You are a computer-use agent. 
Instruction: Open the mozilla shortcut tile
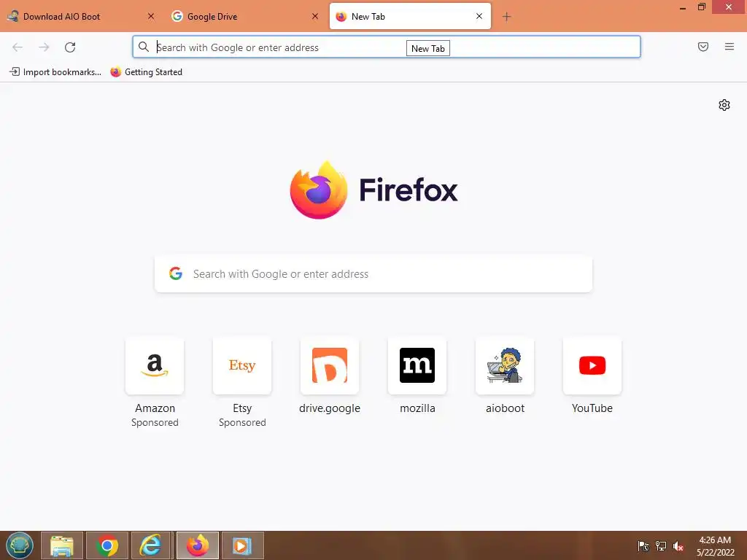pos(417,366)
